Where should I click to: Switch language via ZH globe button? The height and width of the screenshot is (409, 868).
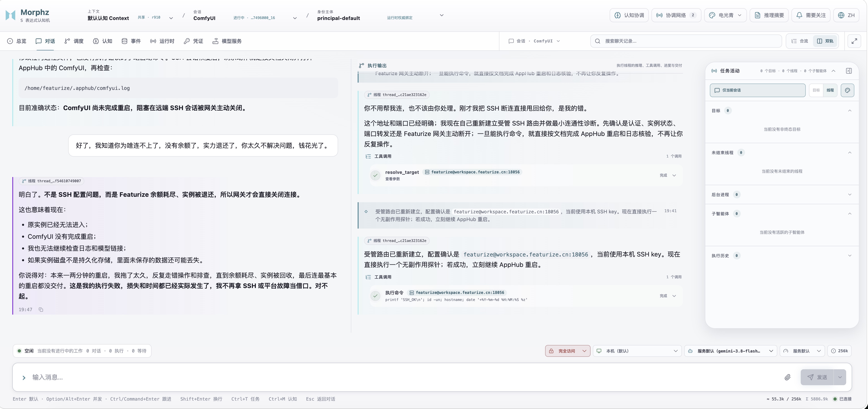[846, 15]
